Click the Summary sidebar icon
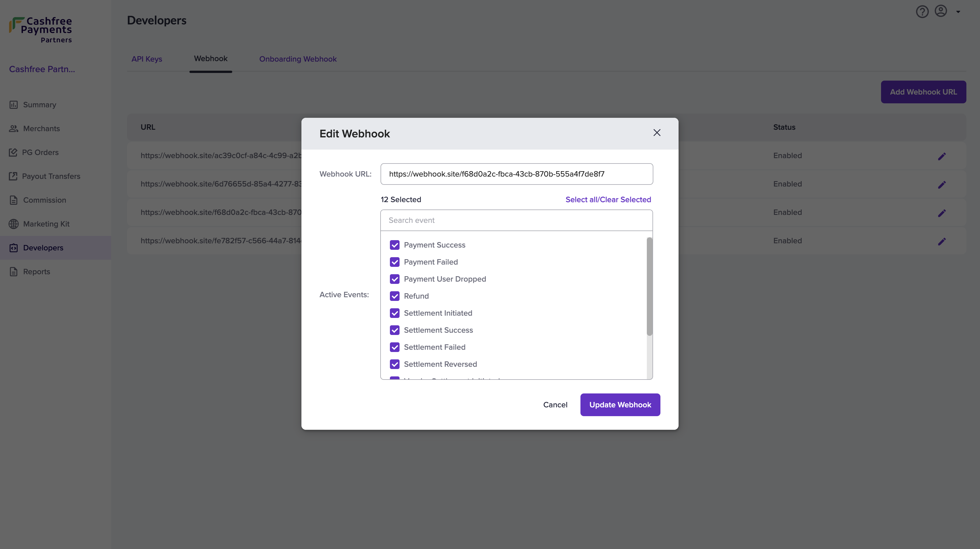980x549 pixels. (x=14, y=105)
